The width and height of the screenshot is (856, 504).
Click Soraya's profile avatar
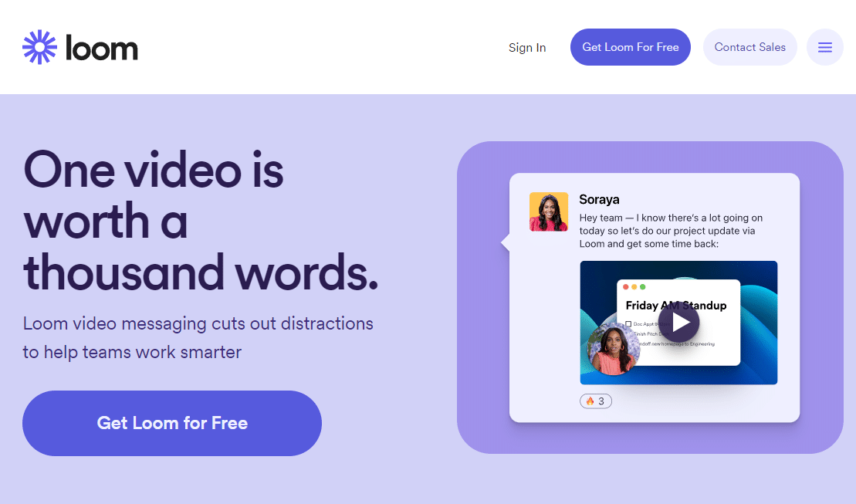pyautogui.click(x=548, y=211)
